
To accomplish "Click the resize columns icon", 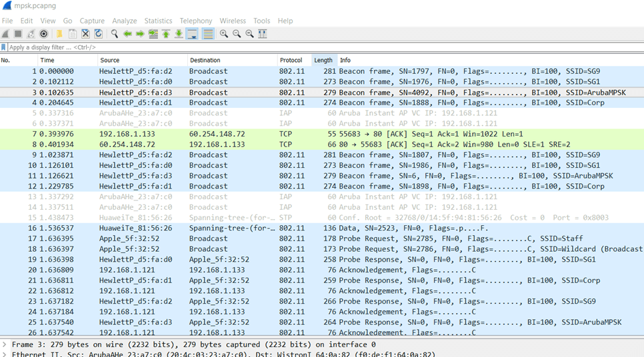I will [263, 34].
